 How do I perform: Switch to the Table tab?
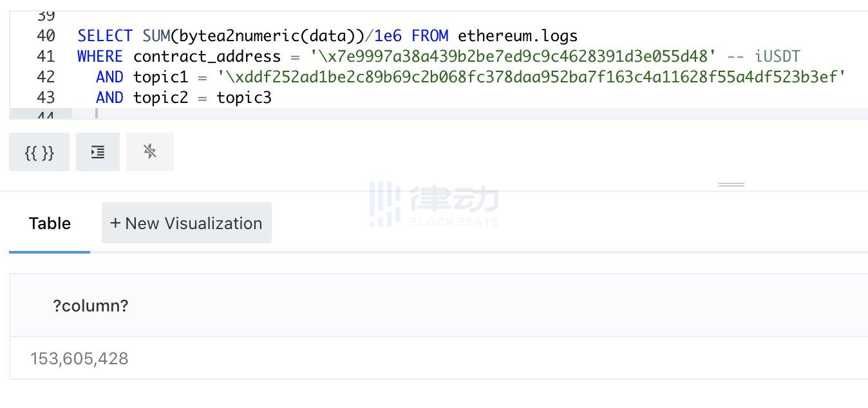click(49, 223)
